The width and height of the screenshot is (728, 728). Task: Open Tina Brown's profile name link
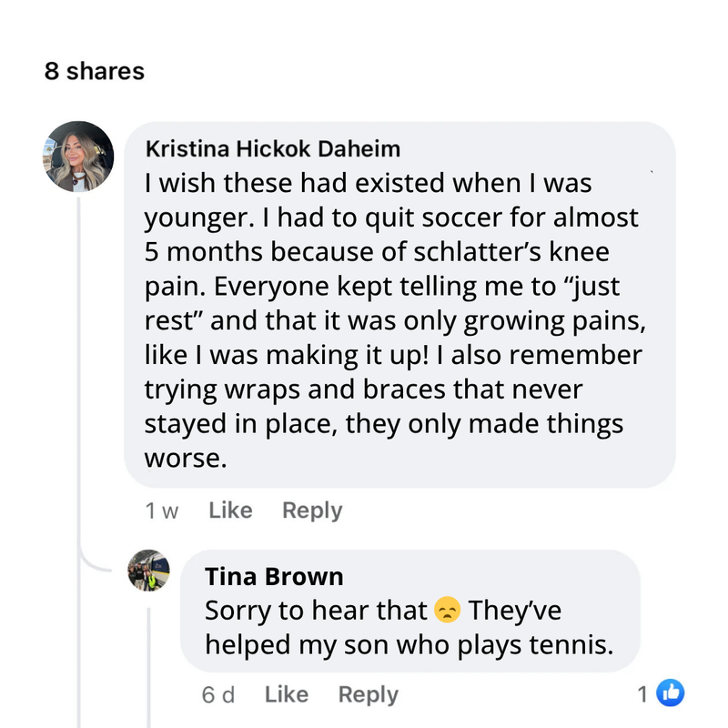[x=274, y=576]
